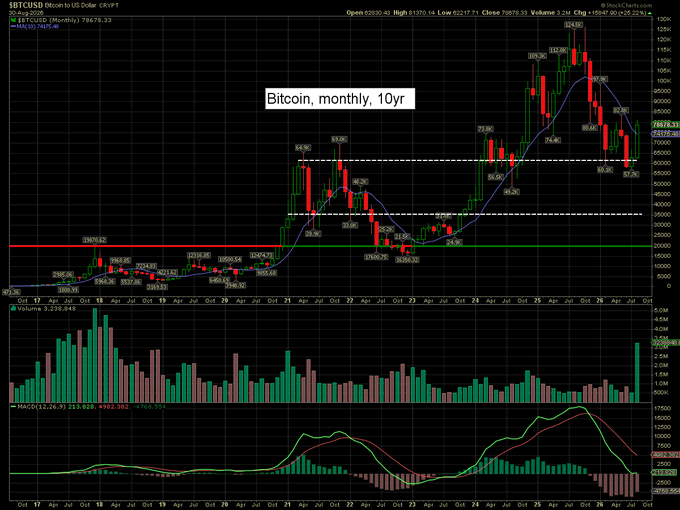Click the 57.2K low price label

click(631, 174)
